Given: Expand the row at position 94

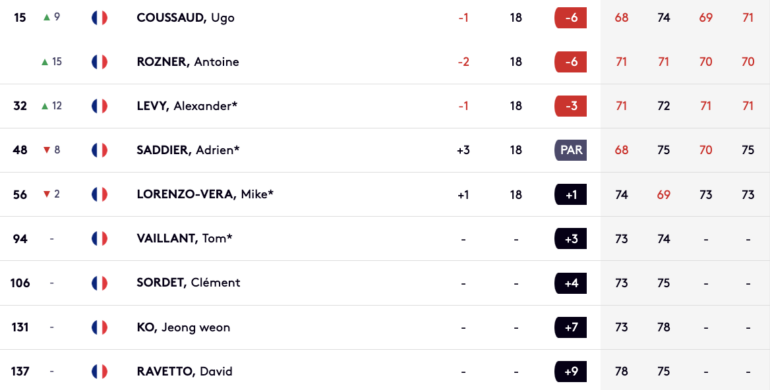Looking at the screenshot, I should pos(385,239).
